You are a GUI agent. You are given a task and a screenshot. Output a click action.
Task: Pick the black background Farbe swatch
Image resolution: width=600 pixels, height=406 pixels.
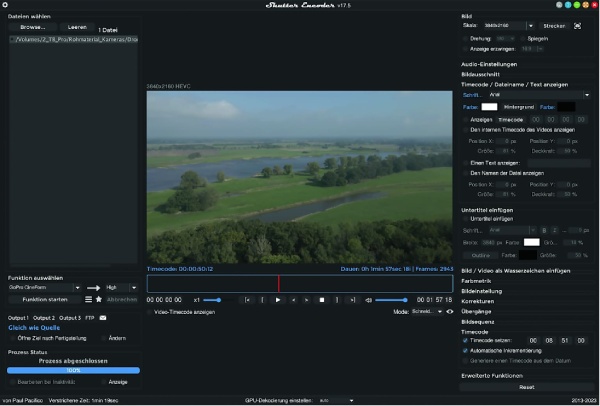[566, 107]
